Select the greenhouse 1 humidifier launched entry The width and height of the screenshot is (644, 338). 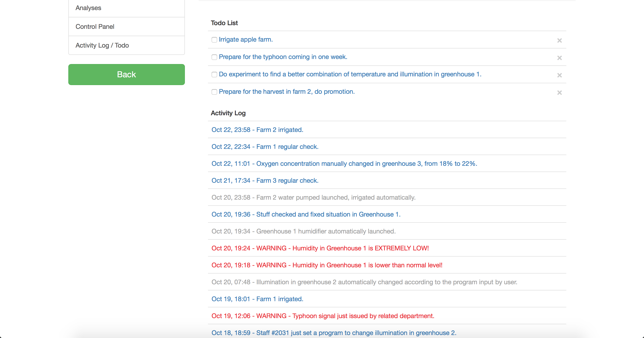pyautogui.click(x=303, y=231)
